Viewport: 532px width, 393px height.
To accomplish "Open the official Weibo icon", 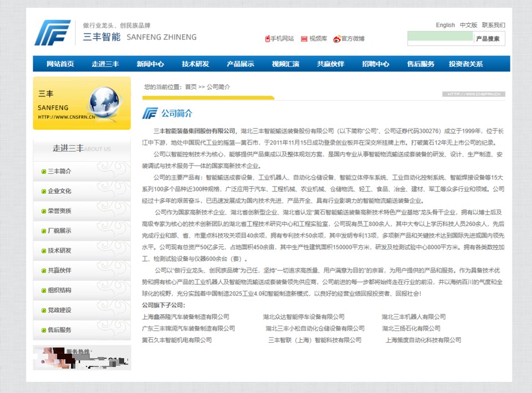I will tap(336, 39).
